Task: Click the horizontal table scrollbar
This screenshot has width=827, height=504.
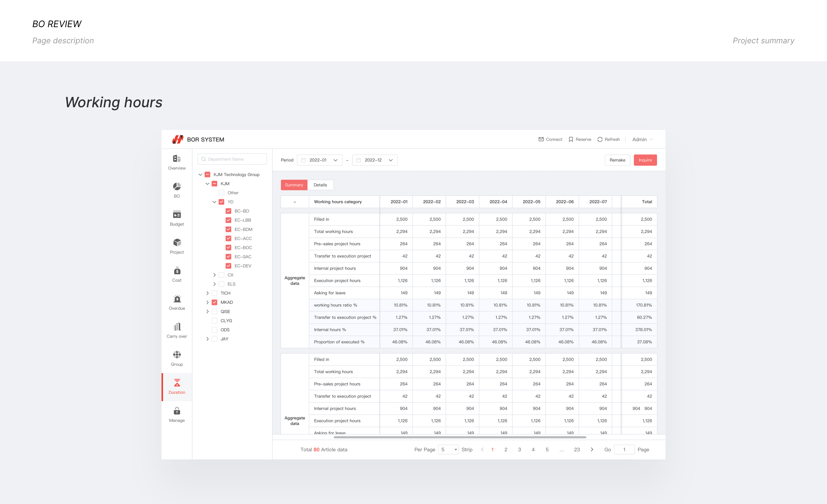Action: 460,437
